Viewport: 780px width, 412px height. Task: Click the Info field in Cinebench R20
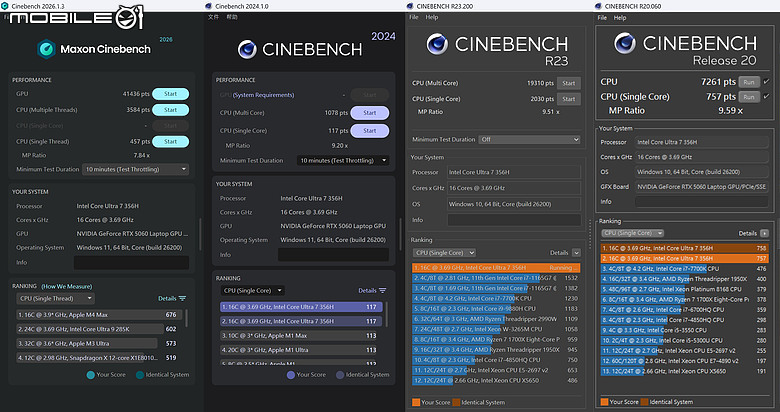click(701, 202)
